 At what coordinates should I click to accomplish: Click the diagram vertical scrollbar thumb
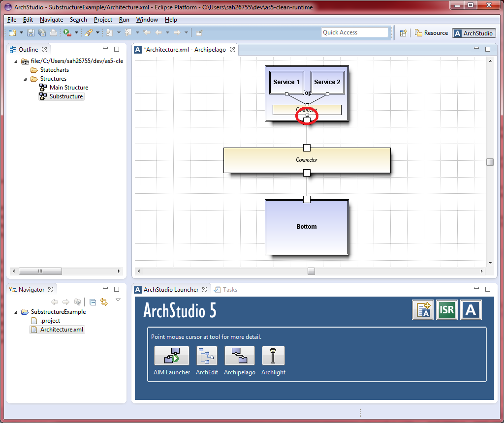(x=490, y=162)
